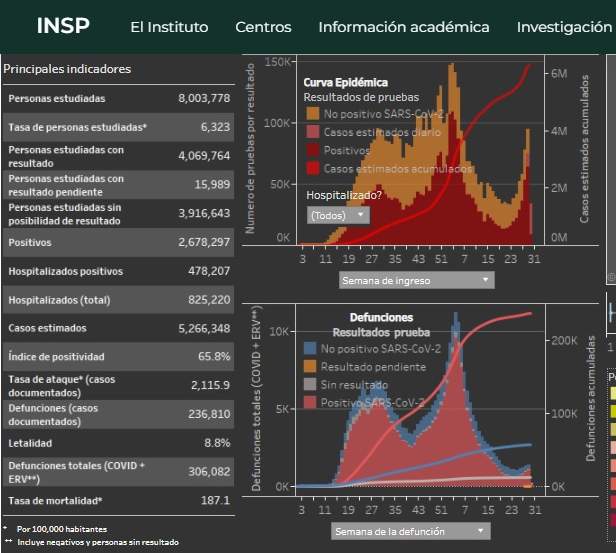
Task: Click the orange No positivo SARS-CoV-2 legend swatch
Action: tap(313, 114)
